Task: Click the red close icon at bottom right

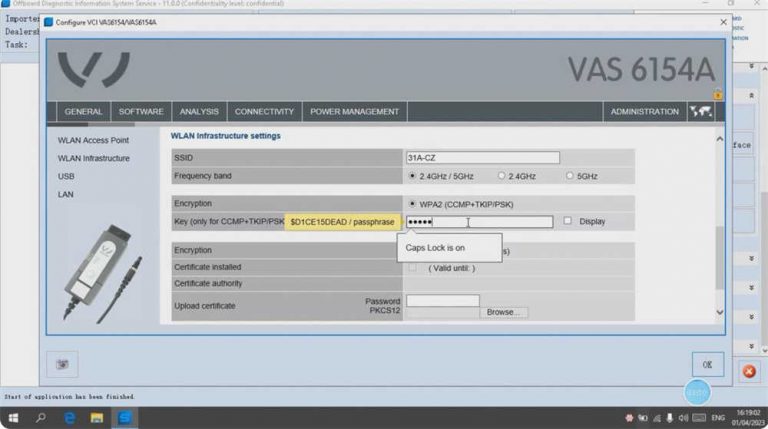Action: pyautogui.click(x=748, y=371)
